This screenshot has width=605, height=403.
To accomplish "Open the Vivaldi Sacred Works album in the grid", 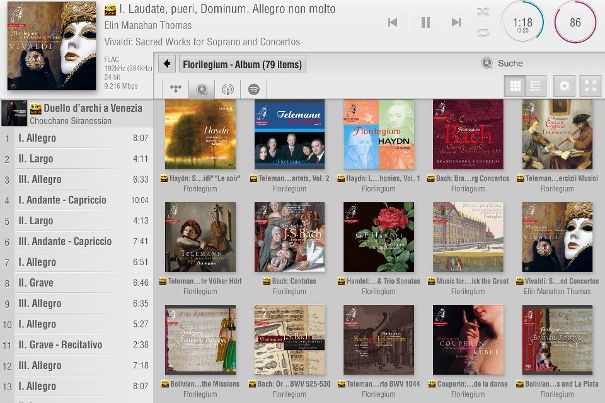I will 557,237.
